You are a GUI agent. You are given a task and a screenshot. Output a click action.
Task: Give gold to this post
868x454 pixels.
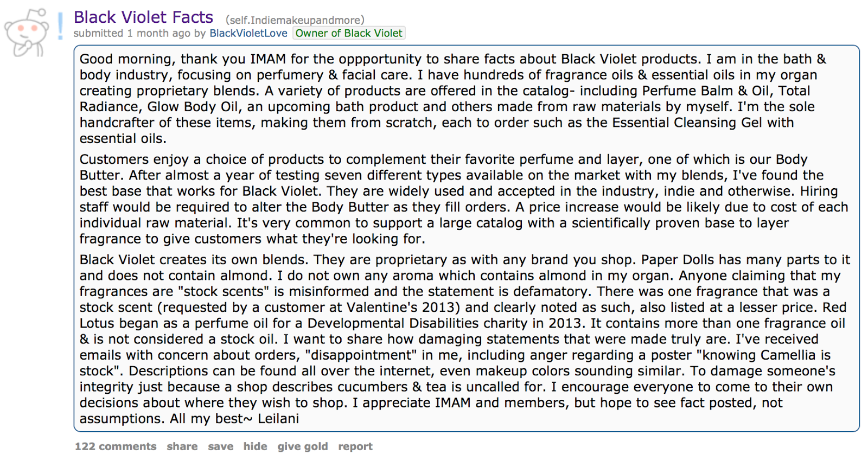302,446
